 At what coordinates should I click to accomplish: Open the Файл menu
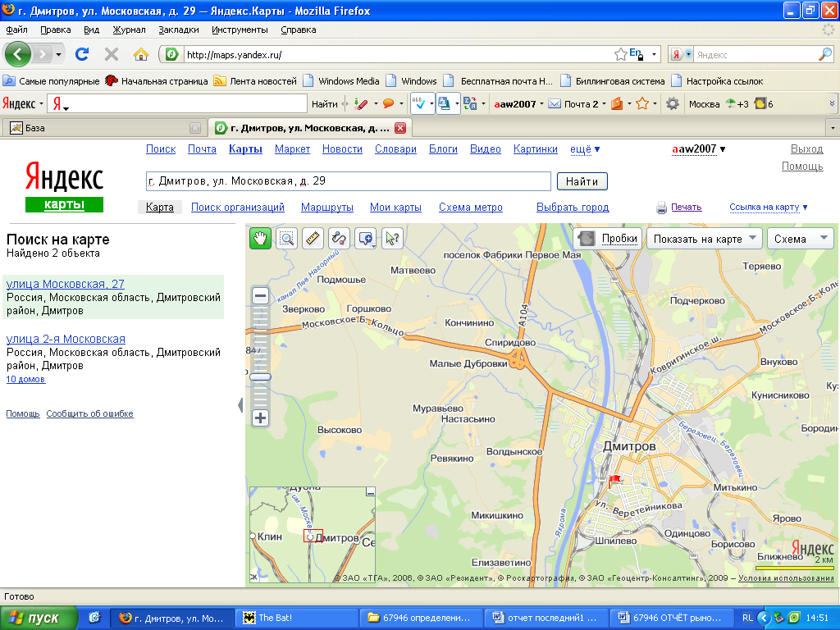(x=17, y=30)
